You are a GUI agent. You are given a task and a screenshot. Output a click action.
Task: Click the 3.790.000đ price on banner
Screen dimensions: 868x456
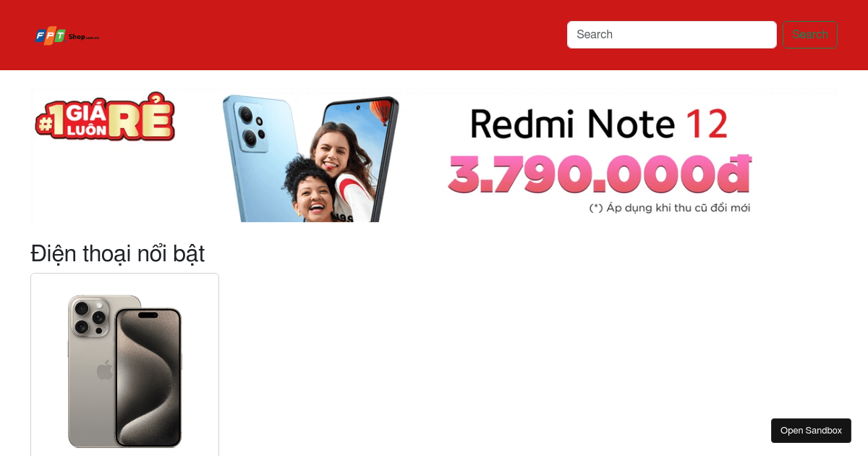click(600, 174)
